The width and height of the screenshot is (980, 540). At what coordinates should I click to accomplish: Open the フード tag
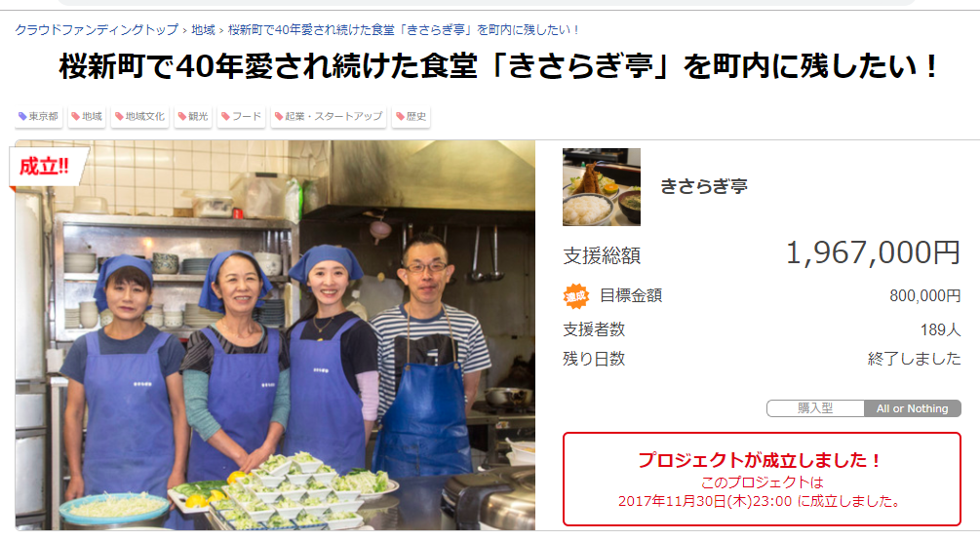pos(241,116)
